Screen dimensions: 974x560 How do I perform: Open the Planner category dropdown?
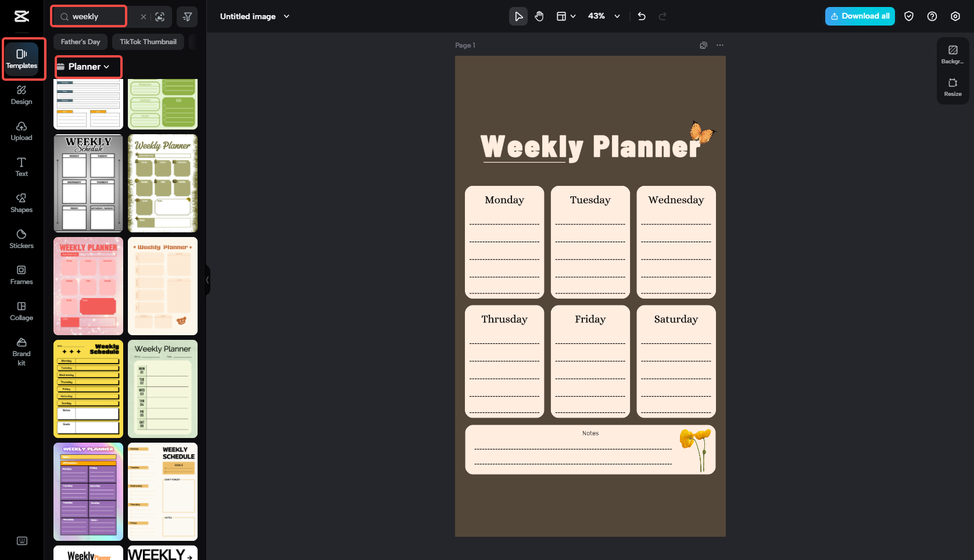(x=88, y=67)
